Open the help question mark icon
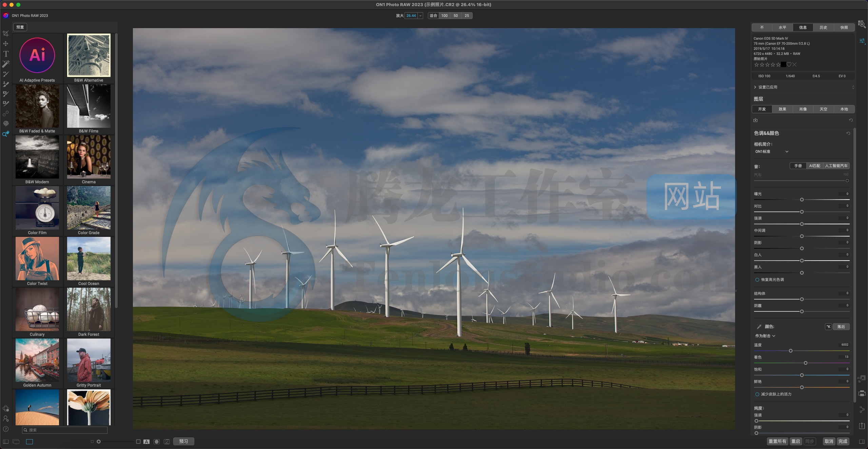 point(6,429)
